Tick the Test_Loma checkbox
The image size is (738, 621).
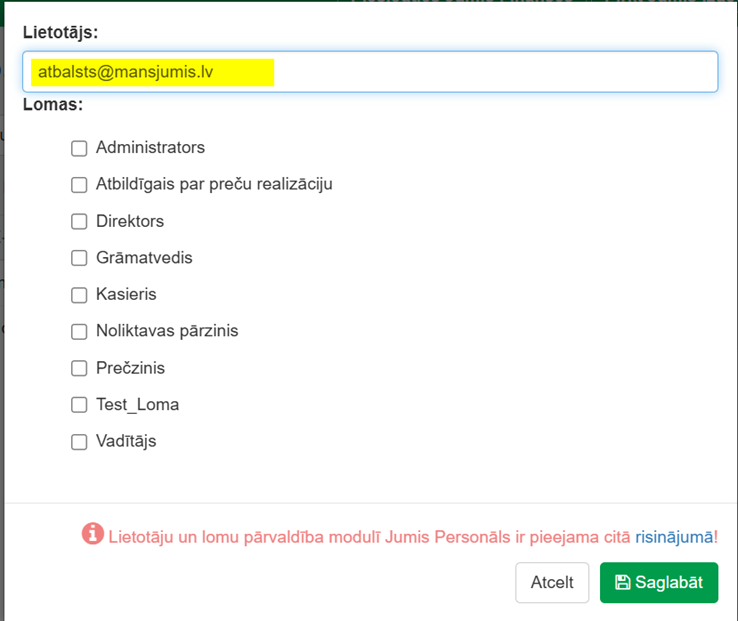(x=79, y=405)
